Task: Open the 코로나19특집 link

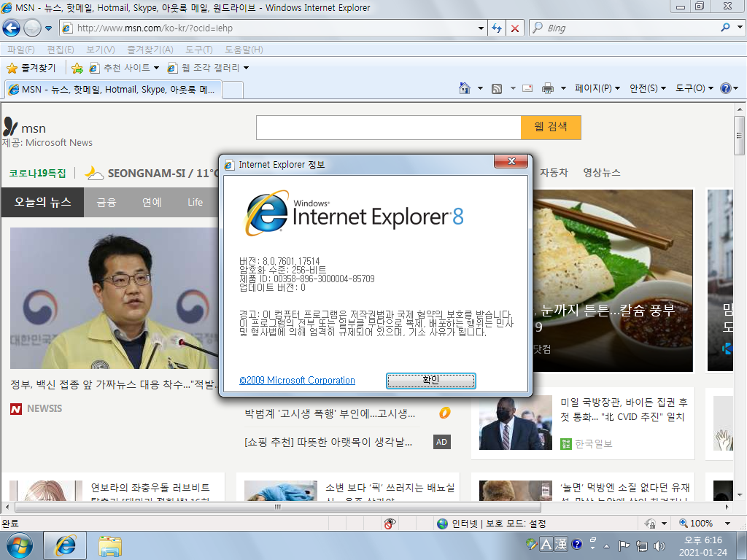Action: (x=37, y=173)
